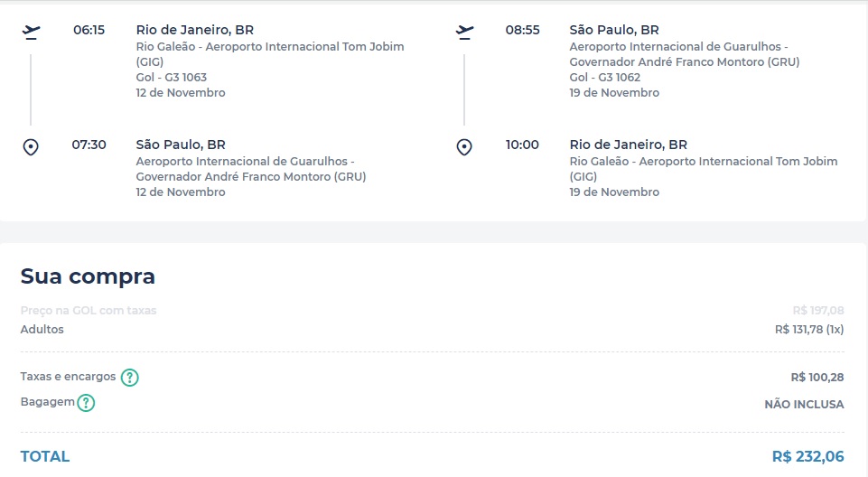Click the 07:30 arrival time

89,145
